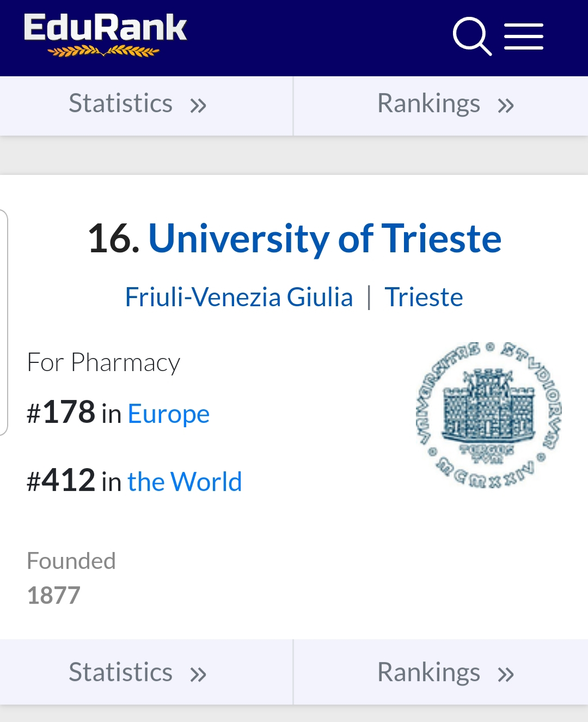Image resolution: width=588 pixels, height=722 pixels.
Task: Open the top Rankings tab
Action: pyautogui.click(x=441, y=106)
